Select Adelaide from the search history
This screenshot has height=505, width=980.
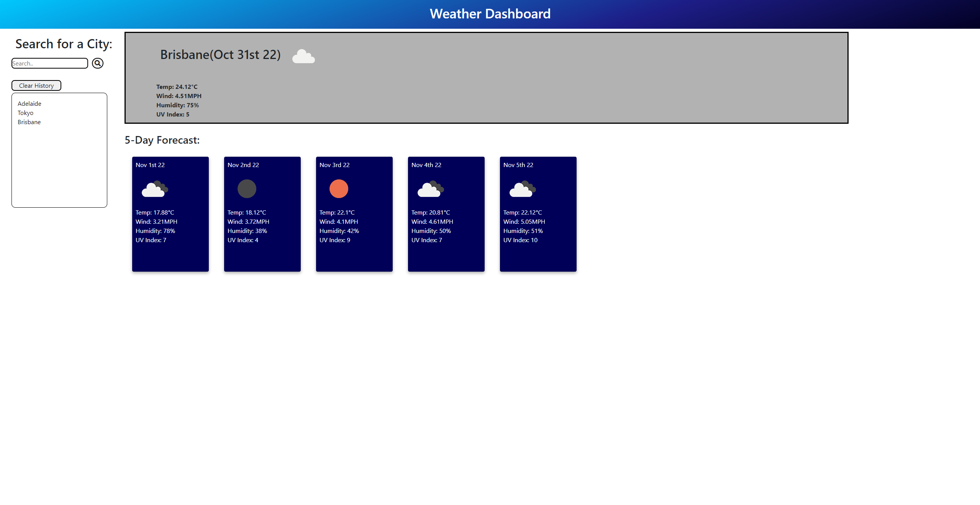coord(29,103)
